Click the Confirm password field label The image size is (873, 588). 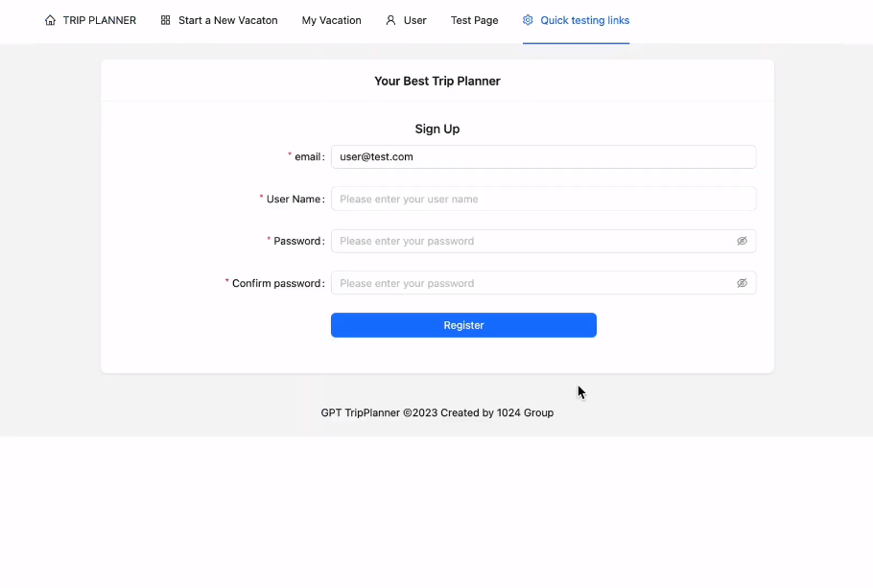[277, 283]
